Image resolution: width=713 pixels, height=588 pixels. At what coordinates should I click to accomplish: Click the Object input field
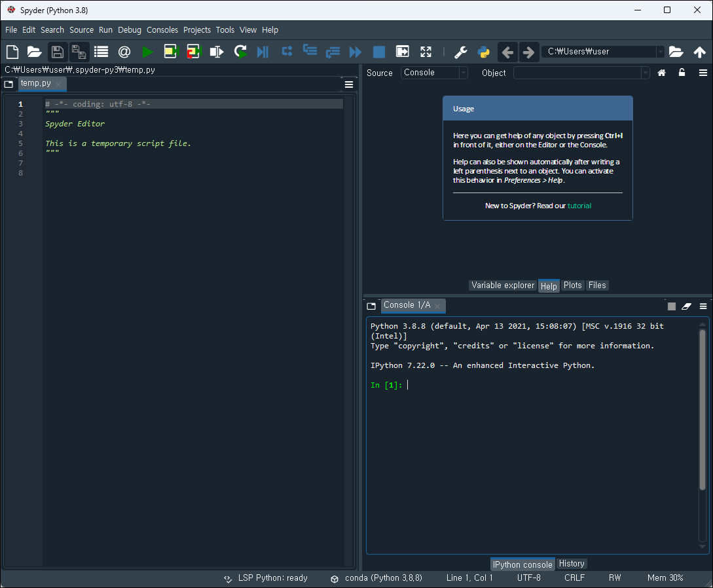pyautogui.click(x=577, y=73)
